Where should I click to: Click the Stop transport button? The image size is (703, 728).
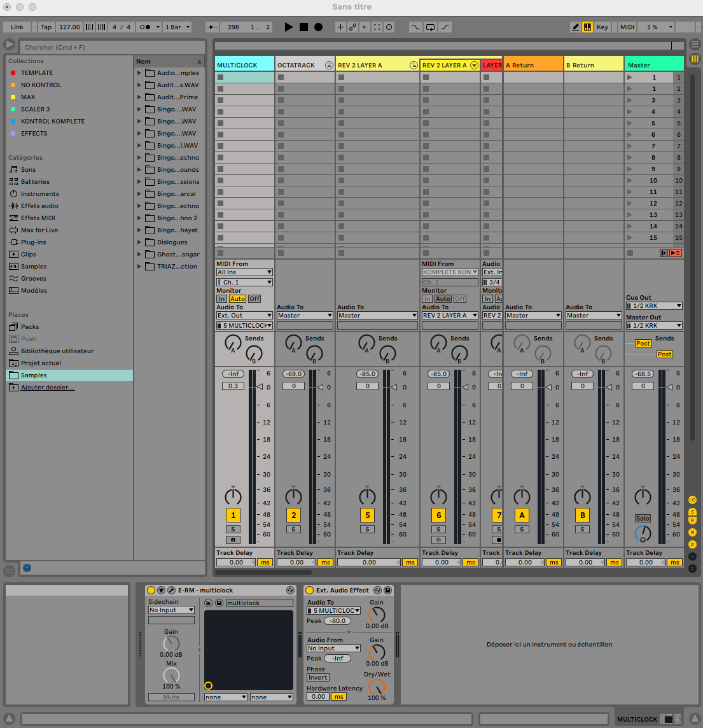(x=303, y=27)
